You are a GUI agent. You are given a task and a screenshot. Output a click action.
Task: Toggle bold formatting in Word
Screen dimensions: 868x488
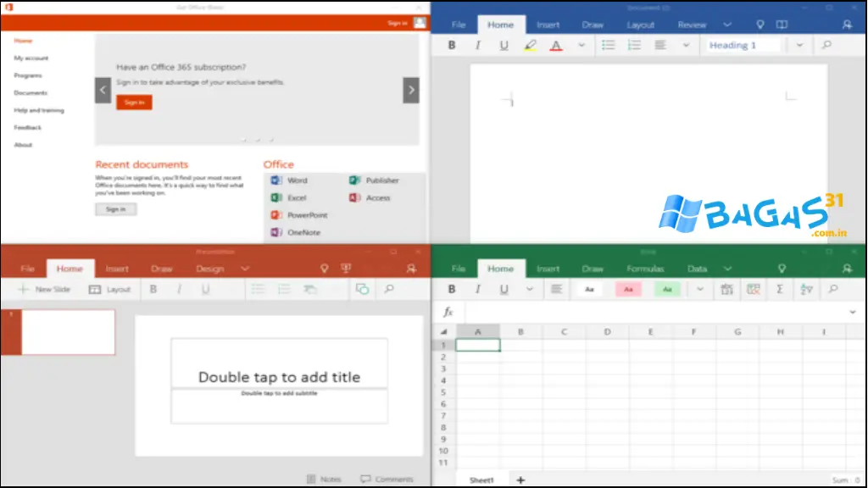[x=452, y=45]
